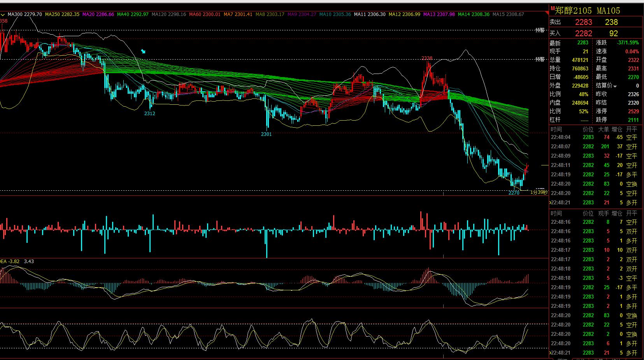Click the 昨收 value 2326
The height and width of the screenshot is (360, 644).
point(633,94)
